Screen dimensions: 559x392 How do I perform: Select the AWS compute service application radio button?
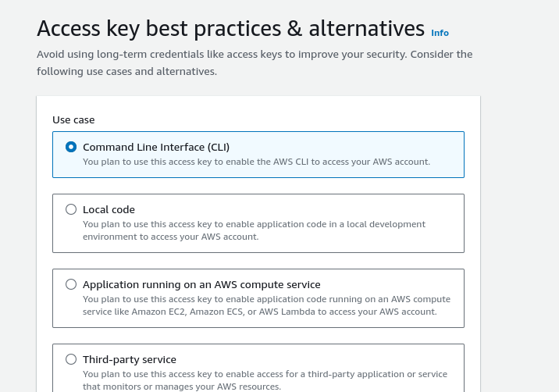click(71, 284)
